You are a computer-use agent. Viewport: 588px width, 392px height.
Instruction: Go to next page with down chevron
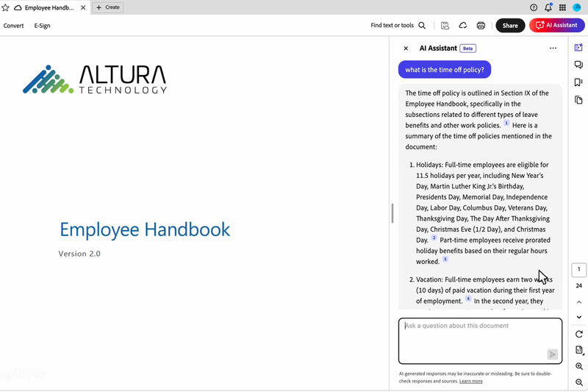[579, 317]
